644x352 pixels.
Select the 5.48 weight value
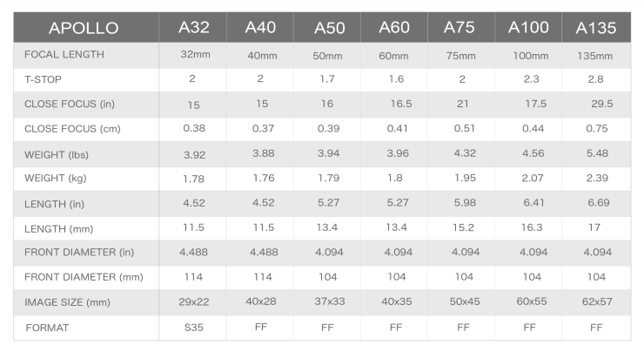pyautogui.click(x=596, y=155)
